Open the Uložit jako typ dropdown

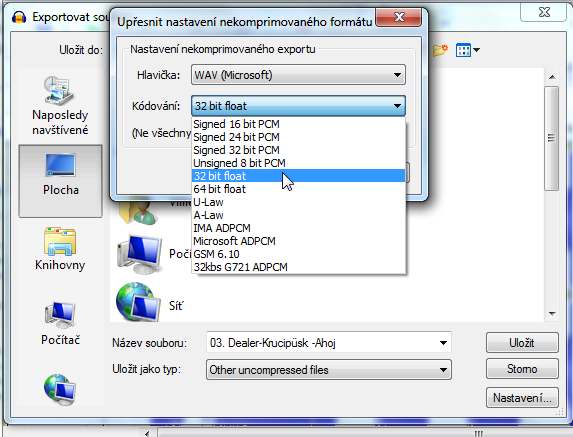(329, 370)
